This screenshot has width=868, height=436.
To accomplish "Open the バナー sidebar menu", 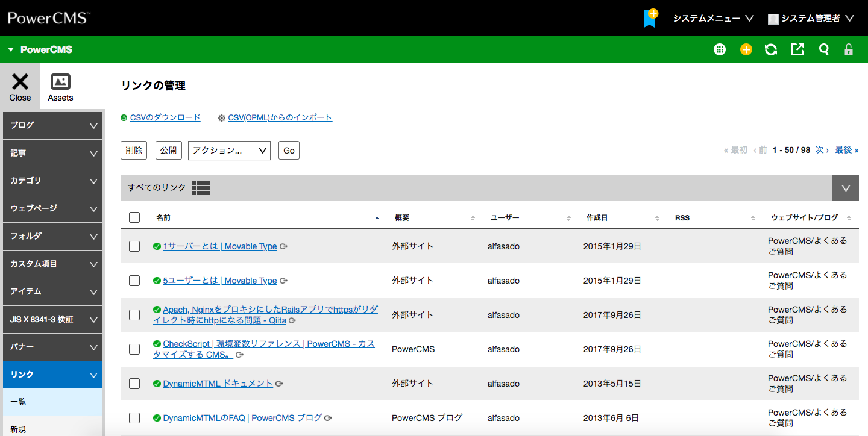I will click(x=52, y=347).
